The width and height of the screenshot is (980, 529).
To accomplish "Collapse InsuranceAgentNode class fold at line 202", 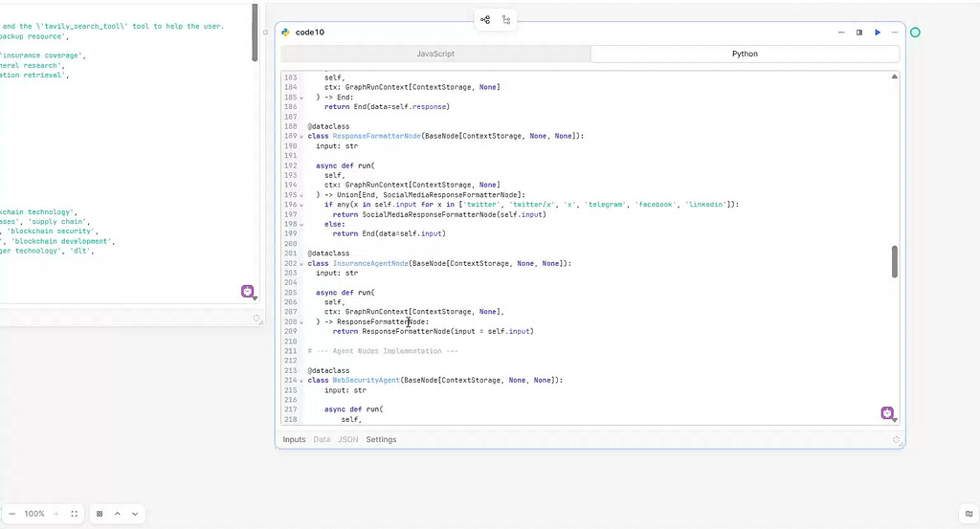I will [x=301, y=264].
